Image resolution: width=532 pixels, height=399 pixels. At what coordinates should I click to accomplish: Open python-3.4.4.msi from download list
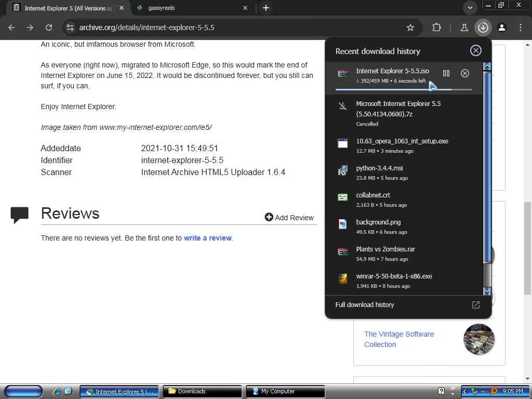[x=404, y=172]
